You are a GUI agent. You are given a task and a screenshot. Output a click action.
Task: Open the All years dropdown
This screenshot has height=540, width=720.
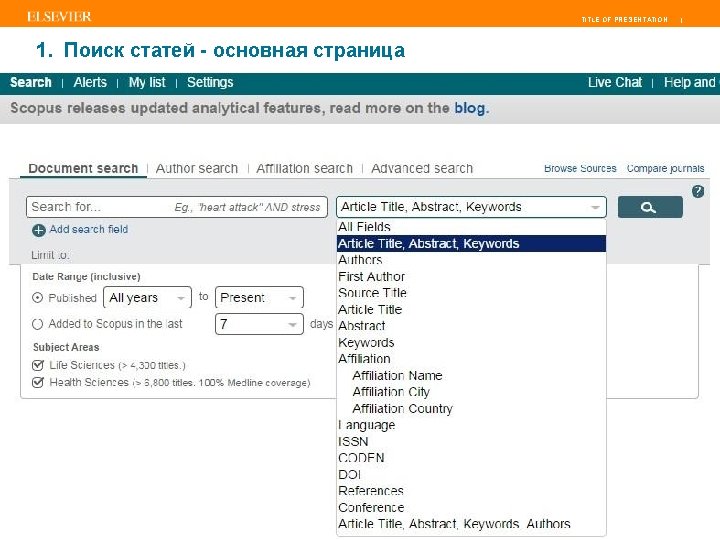(x=147, y=298)
